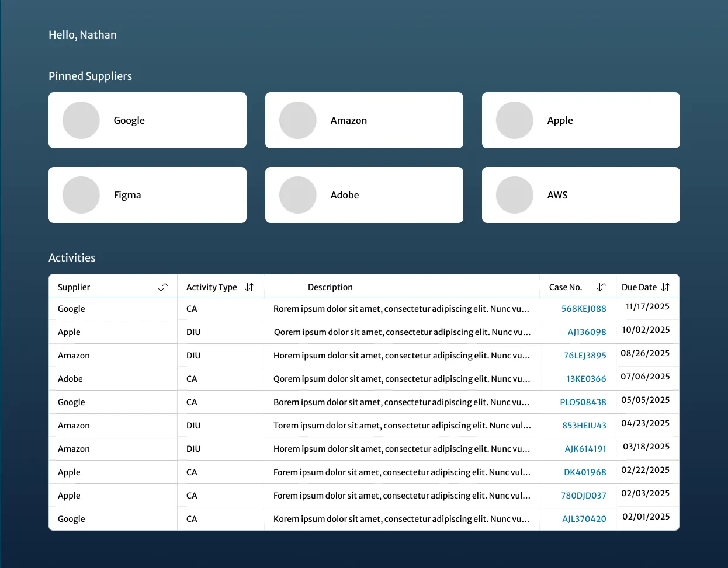The height and width of the screenshot is (568, 728).
Task: Toggle sorting on the Case No. column
Action: 602,287
